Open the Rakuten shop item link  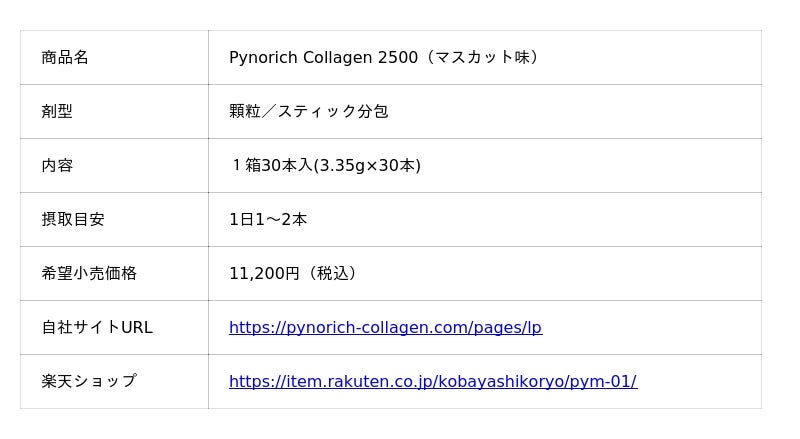pyautogui.click(x=432, y=381)
